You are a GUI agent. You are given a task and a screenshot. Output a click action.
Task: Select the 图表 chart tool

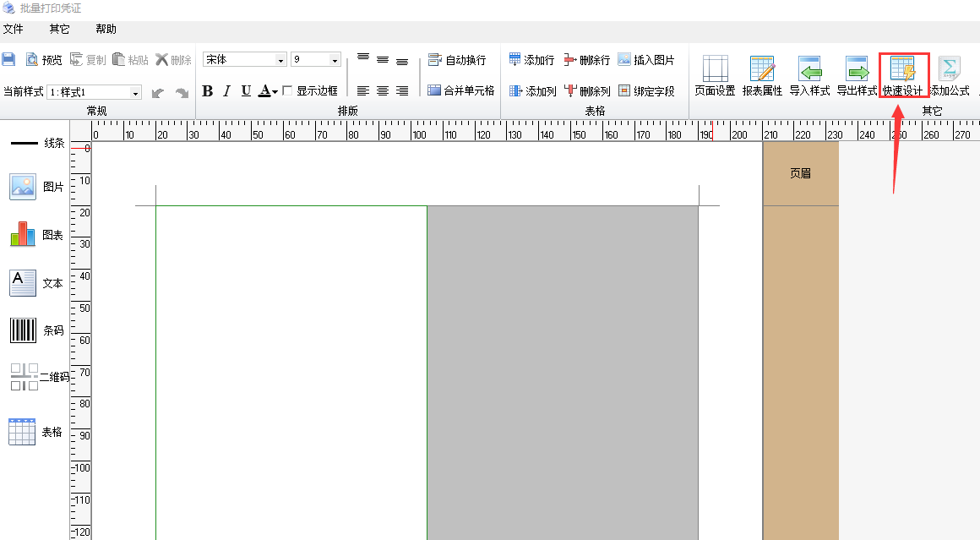click(24, 234)
